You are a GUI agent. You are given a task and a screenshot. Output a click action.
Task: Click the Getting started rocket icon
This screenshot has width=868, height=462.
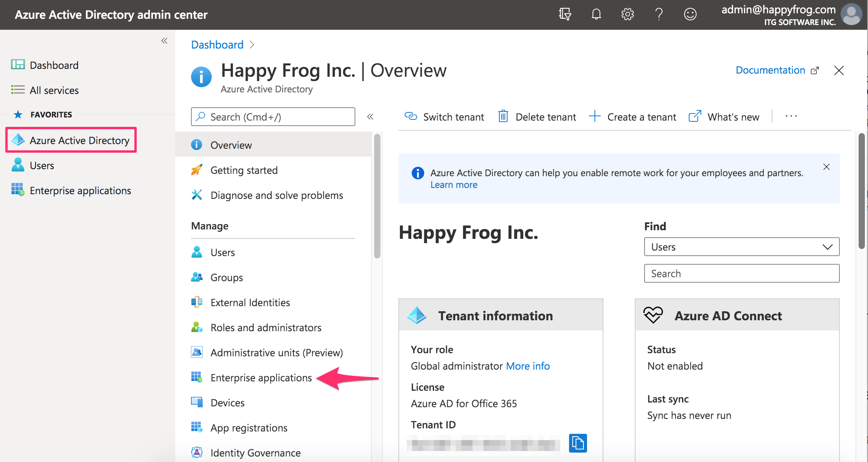click(196, 170)
